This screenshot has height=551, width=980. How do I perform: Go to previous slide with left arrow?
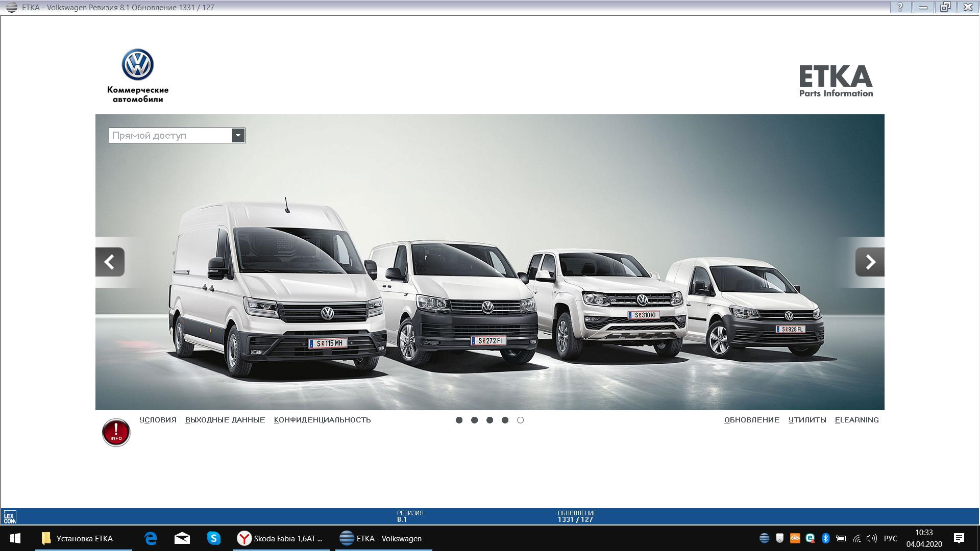pos(110,262)
